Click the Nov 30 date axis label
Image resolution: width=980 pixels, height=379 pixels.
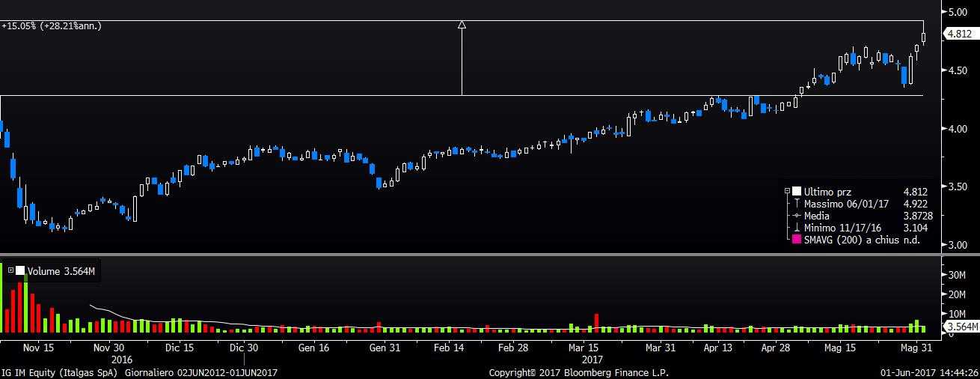108,348
